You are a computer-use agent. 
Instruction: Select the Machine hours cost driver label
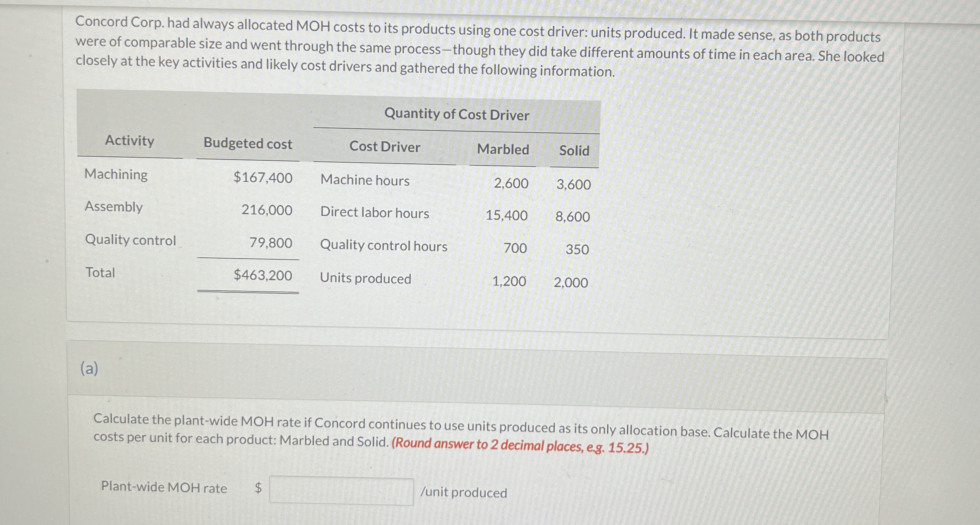[364, 181]
